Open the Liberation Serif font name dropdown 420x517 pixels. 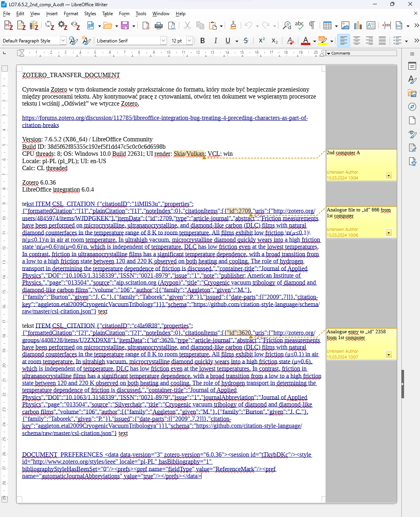[163, 40]
